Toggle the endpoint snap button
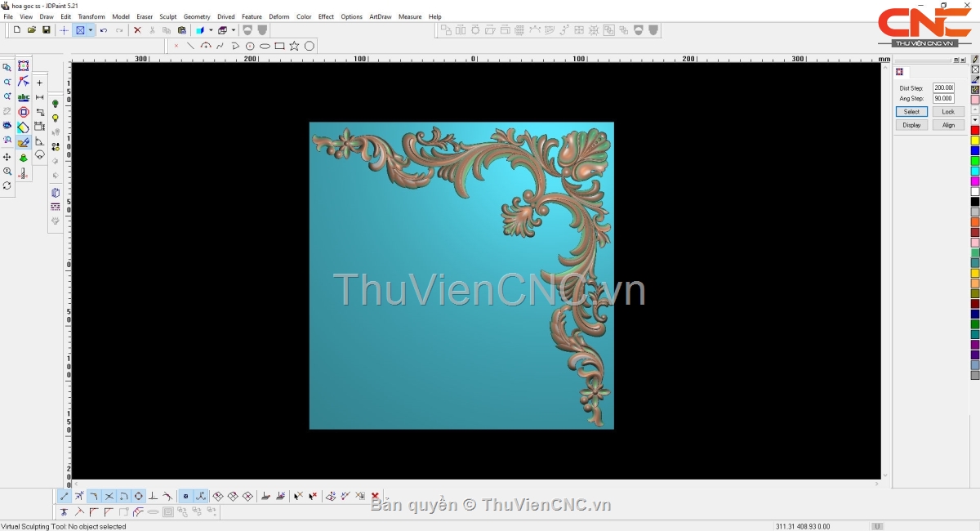This screenshot has width=980, height=531. [65, 496]
